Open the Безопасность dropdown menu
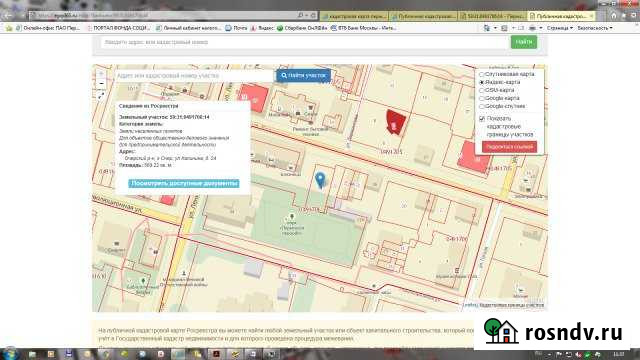The height and width of the screenshot is (360, 640). coord(595,28)
